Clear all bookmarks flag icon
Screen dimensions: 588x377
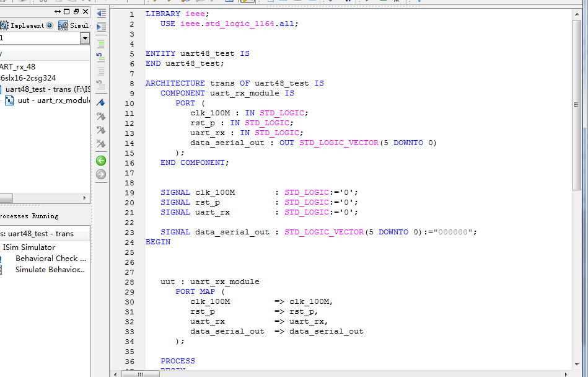(101, 143)
